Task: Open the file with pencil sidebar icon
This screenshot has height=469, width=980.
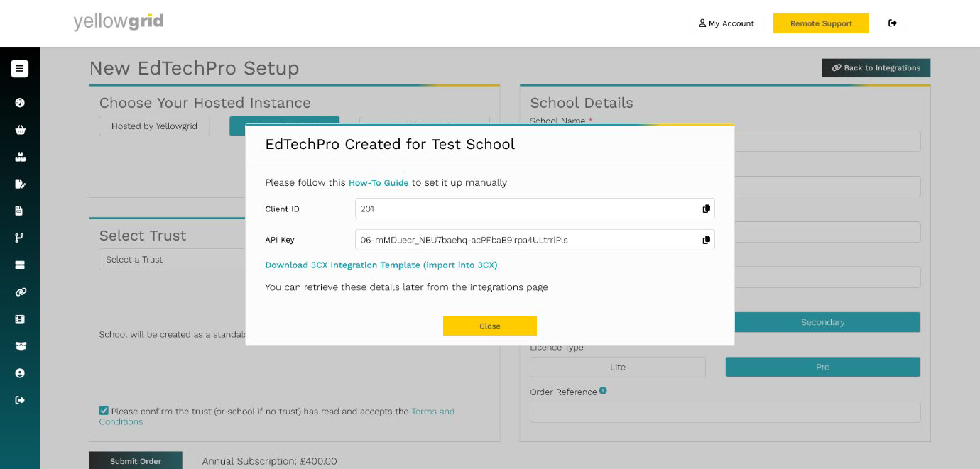Action: click(20, 184)
